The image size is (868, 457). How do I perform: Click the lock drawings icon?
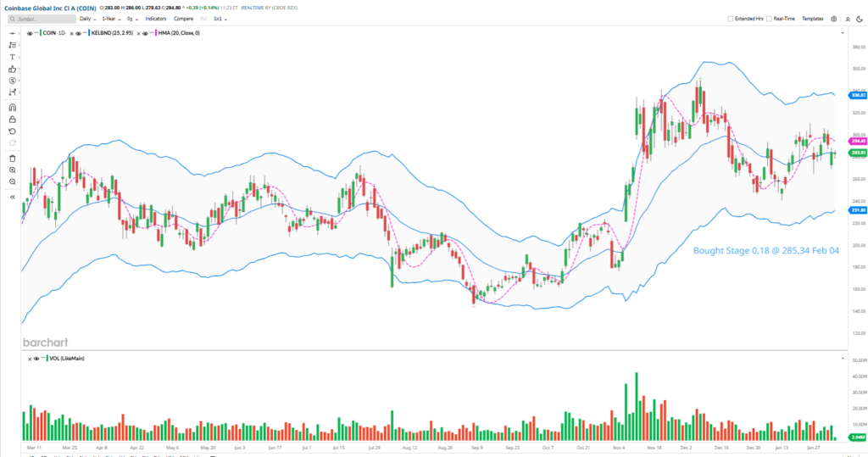12,120
